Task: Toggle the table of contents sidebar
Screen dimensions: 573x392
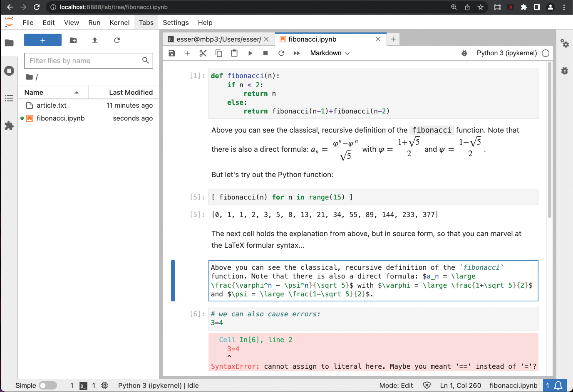Action: coord(9,98)
